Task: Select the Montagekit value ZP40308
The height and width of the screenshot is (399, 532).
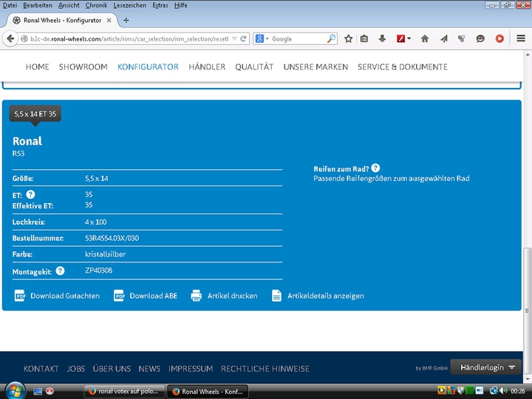Action: [x=99, y=270]
